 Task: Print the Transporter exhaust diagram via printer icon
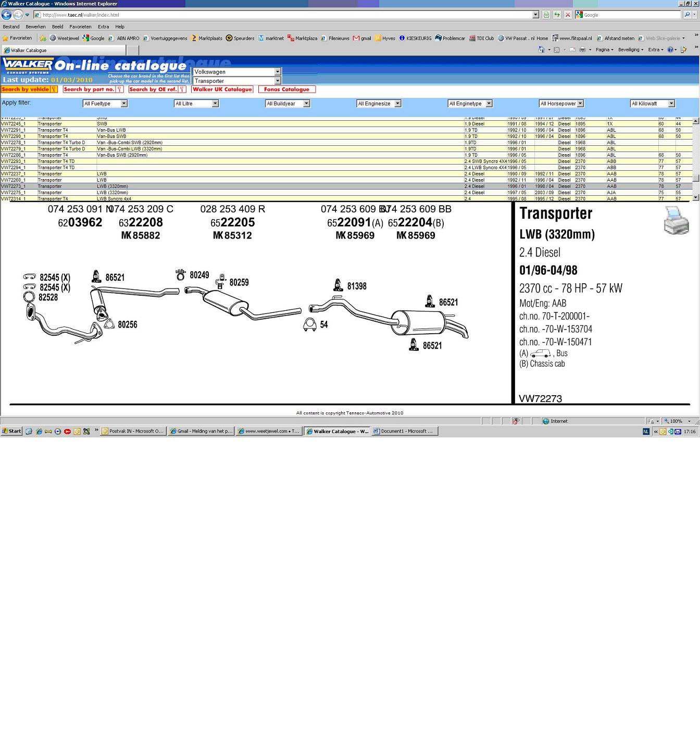pos(676,220)
